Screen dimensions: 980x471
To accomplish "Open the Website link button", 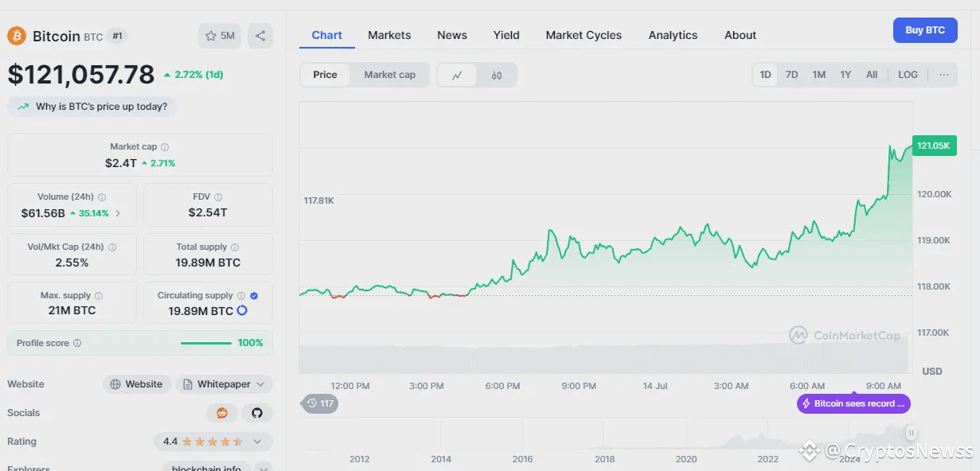I will tap(137, 384).
